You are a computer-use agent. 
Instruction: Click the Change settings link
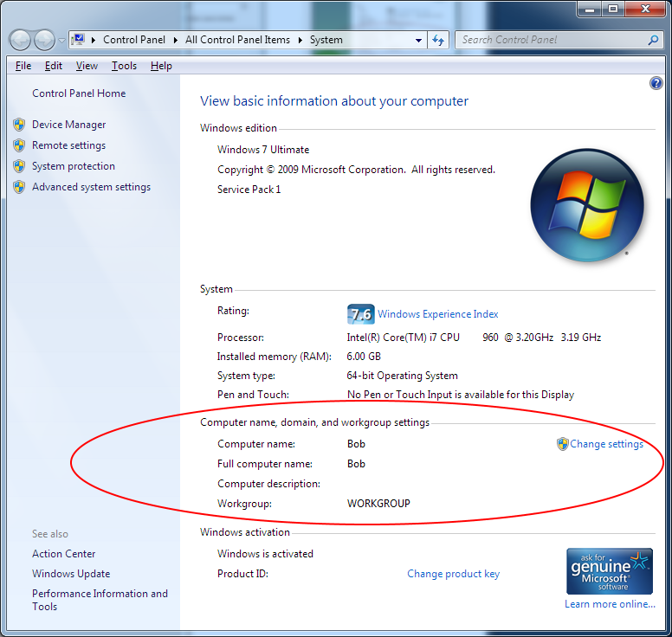pyautogui.click(x=606, y=444)
